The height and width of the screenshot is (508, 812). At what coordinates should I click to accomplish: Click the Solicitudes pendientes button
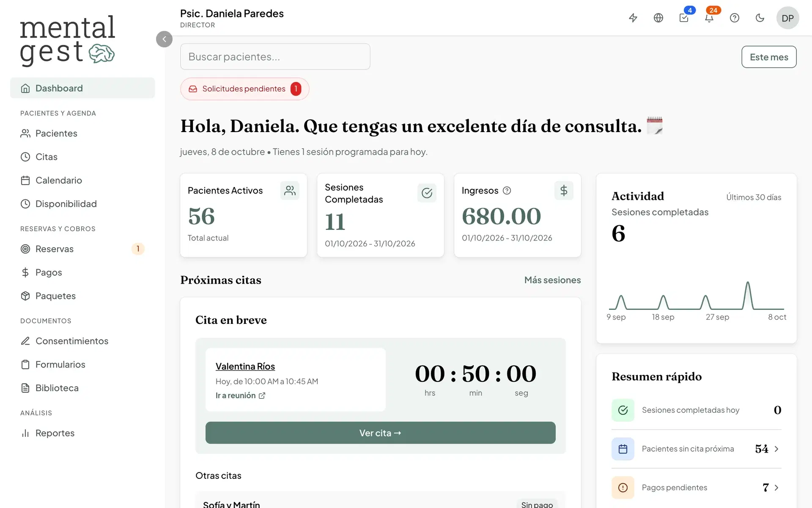point(244,89)
